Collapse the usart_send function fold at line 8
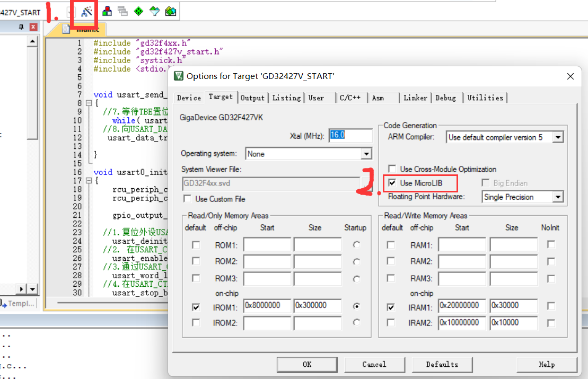588x379 pixels. 89,103
